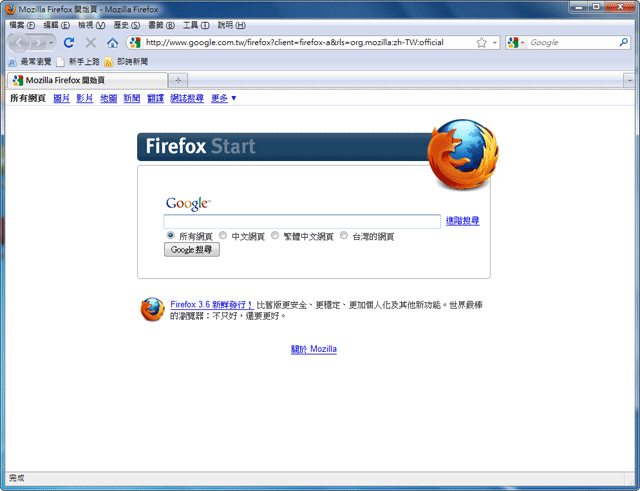Open the 說明 (H) menu
The height and width of the screenshot is (491, 640).
click(x=231, y=25)
